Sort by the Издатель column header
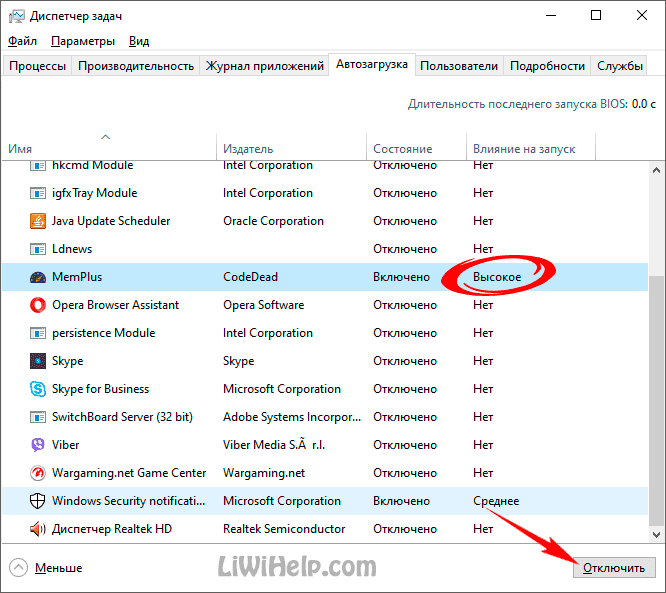 tap(291, 149)
